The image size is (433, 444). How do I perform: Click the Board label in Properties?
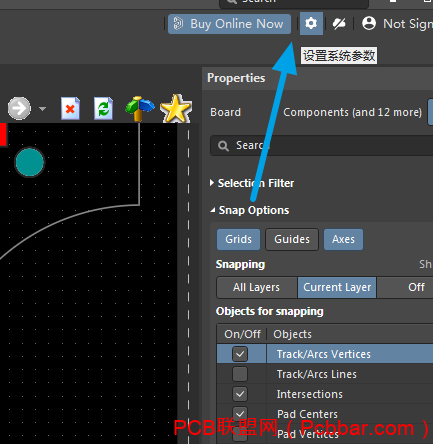pyautogui.click(x=225, y=112)
